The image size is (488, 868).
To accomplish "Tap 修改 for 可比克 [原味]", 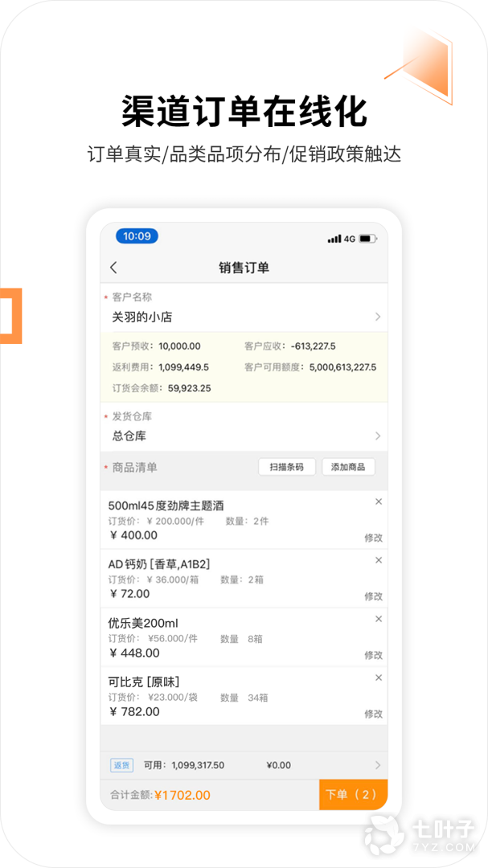I will tap(373, 714).
